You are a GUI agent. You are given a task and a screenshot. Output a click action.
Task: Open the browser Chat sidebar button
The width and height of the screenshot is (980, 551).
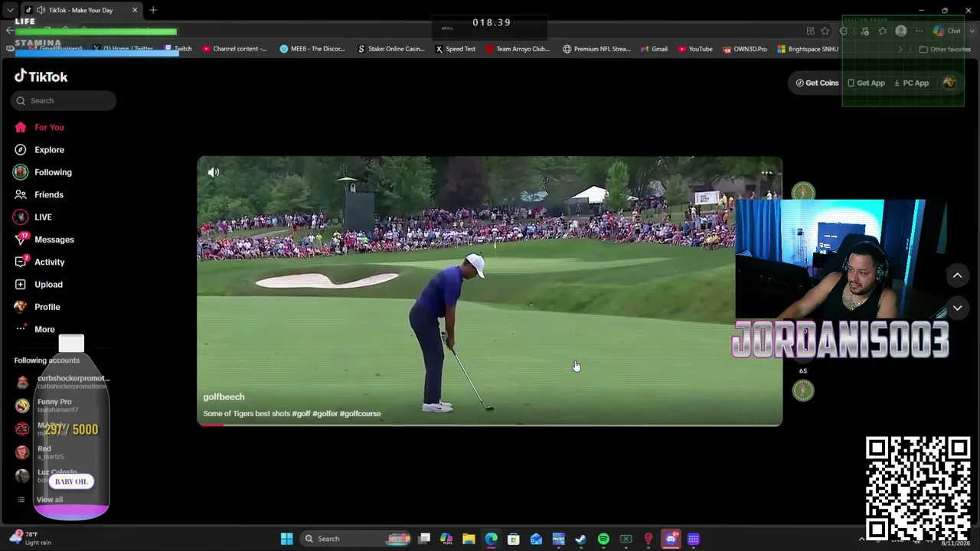click(x=948, y=31)
